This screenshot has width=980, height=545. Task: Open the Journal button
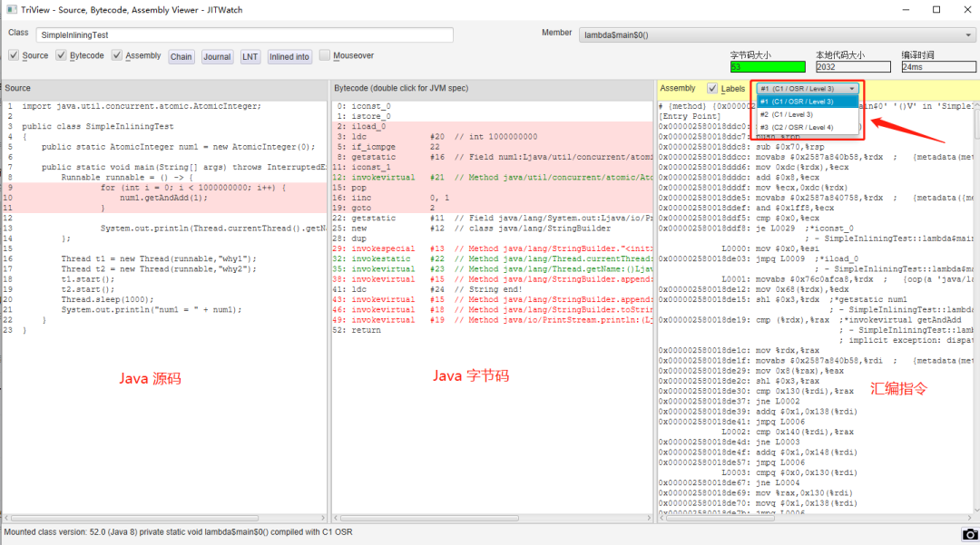tap(217, 57)
